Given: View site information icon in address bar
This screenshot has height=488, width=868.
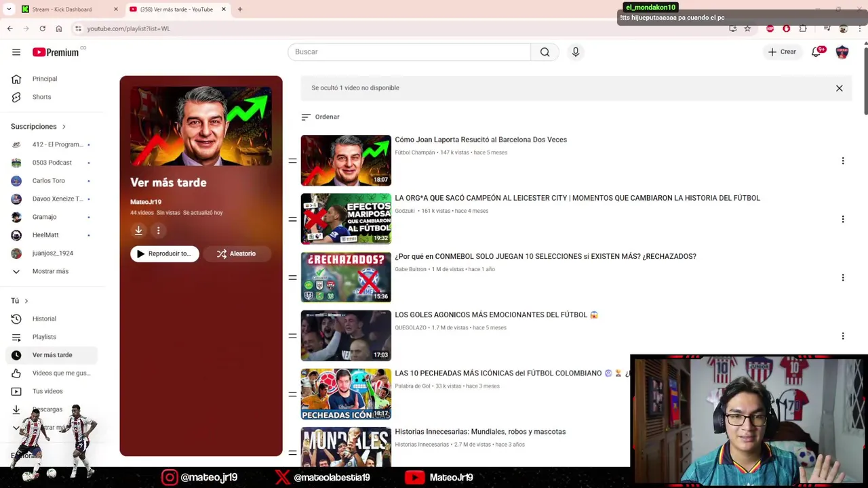Looking at the screenshot, I should click(78, 28).
